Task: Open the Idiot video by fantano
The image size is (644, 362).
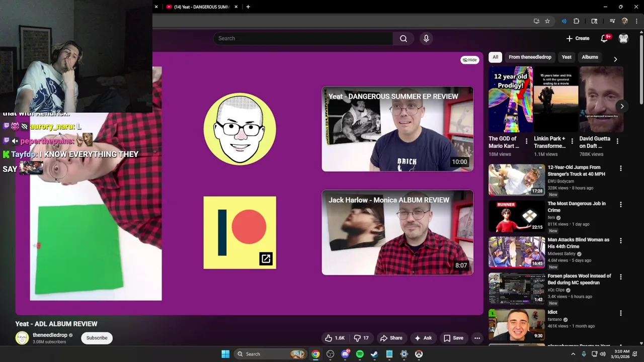Action: click(x=517, y=325)
